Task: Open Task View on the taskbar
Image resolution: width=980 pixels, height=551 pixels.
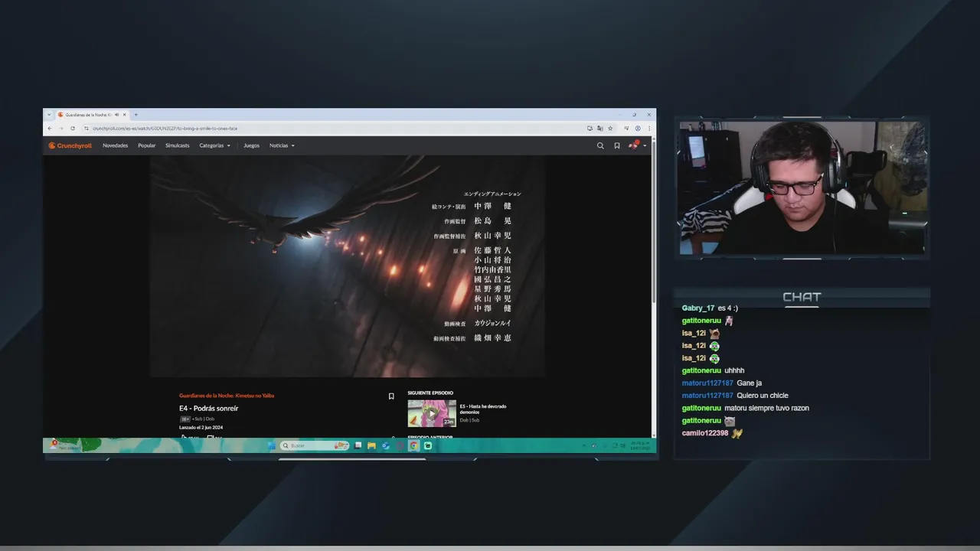Action: click(358, 445)
